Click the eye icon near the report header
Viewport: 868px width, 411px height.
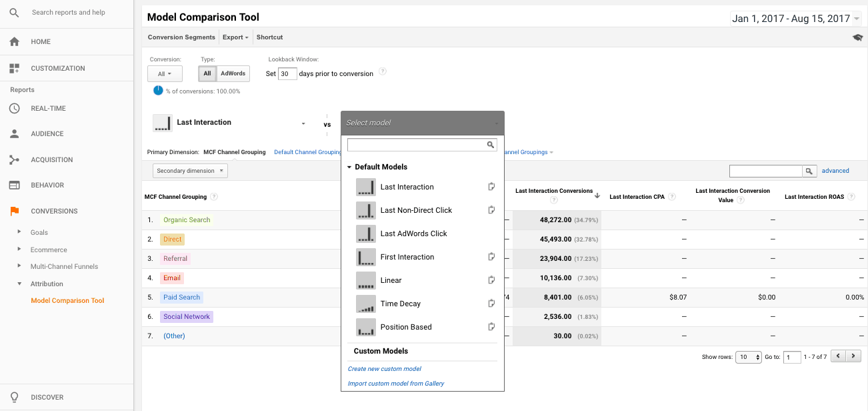tap(857, 37)
